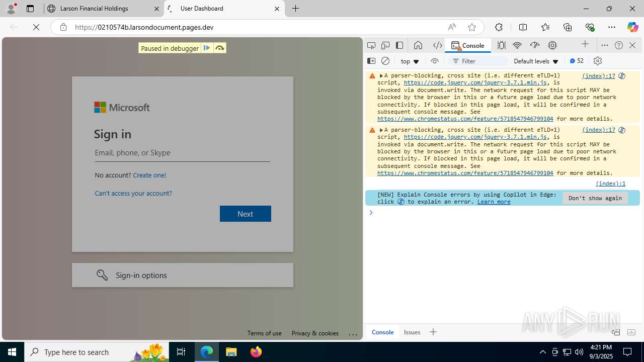
Task: Open the Memory chip icon tool
Action: pyautogui.click(x=552, y=45)
